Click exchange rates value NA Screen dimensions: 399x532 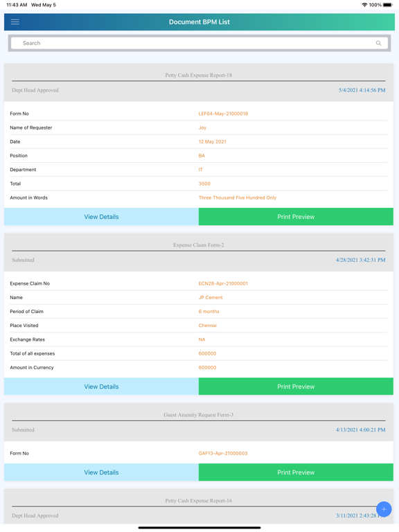click(202, 339)
